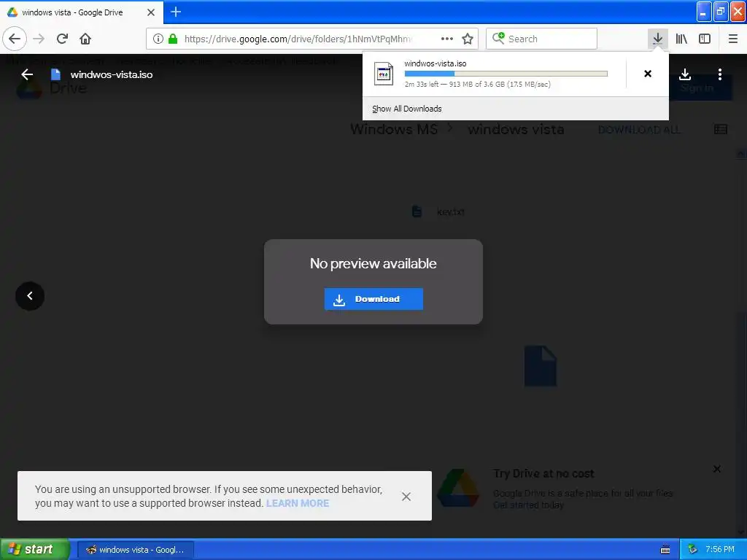Reload the current page
This screenshot has width=747, height=560.
[x=62, y=39]
